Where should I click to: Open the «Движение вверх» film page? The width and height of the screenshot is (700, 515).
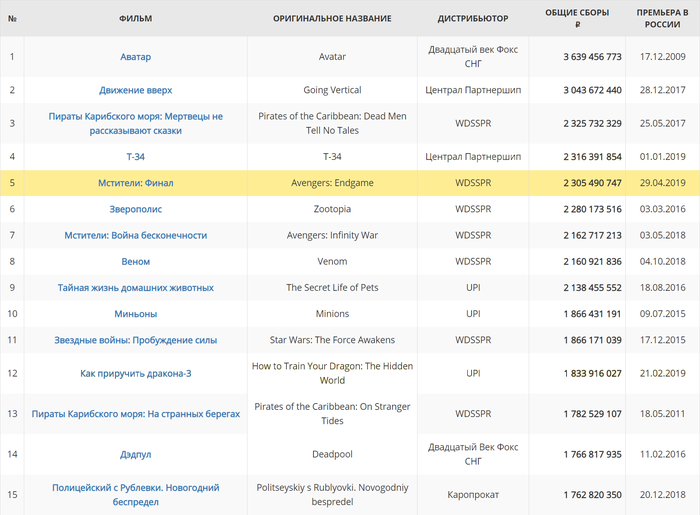(x=135, y=90)
